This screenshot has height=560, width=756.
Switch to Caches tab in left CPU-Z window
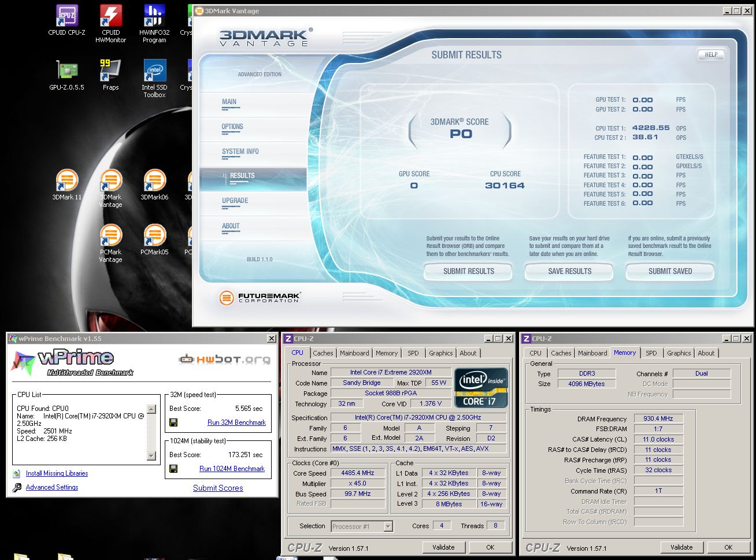323,353
